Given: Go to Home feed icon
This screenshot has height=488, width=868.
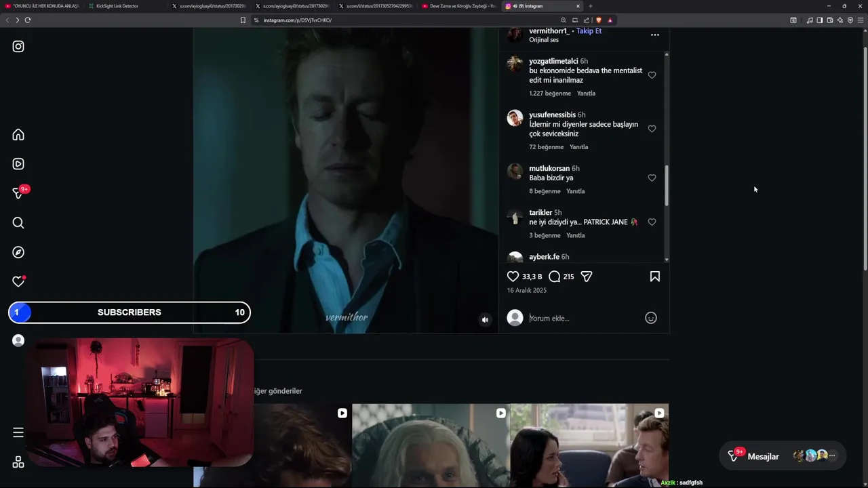Looking at the screenshot, I should (x=18, y=134).
